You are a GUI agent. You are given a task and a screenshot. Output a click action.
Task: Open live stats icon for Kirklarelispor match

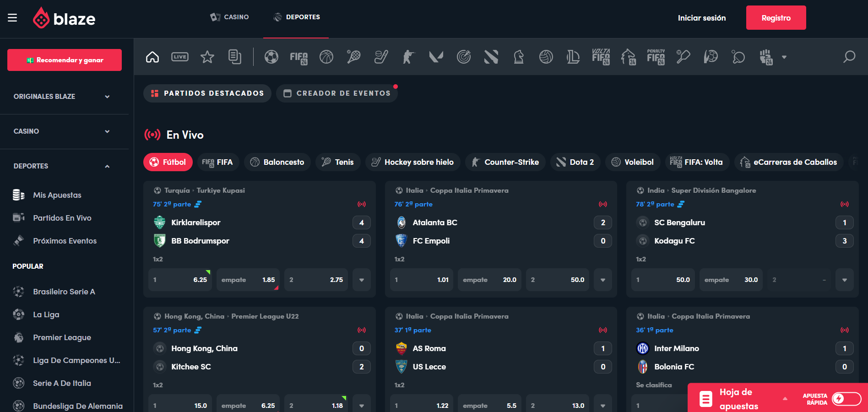[x=198, y=204]
